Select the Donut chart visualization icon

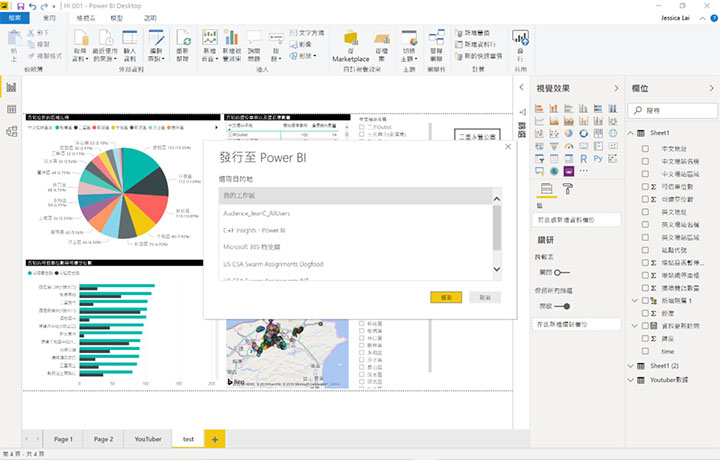(x=583, y=133)
